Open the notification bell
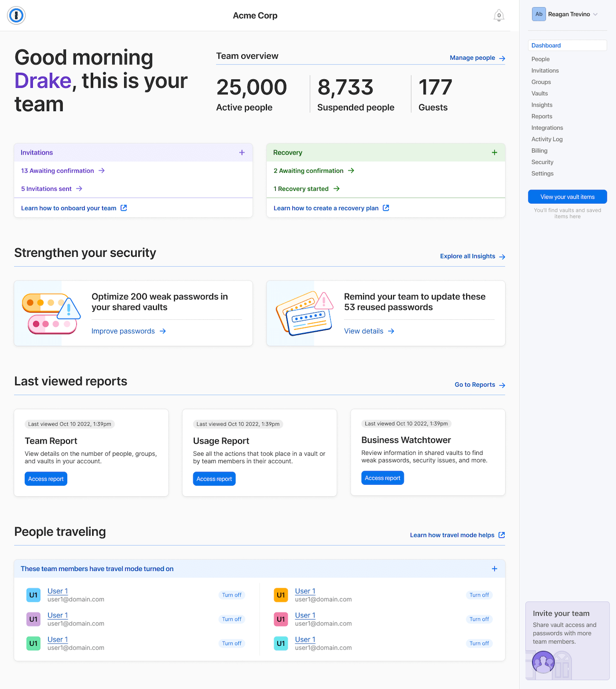Viewport: 616px width, 689px height. point(498,15)
